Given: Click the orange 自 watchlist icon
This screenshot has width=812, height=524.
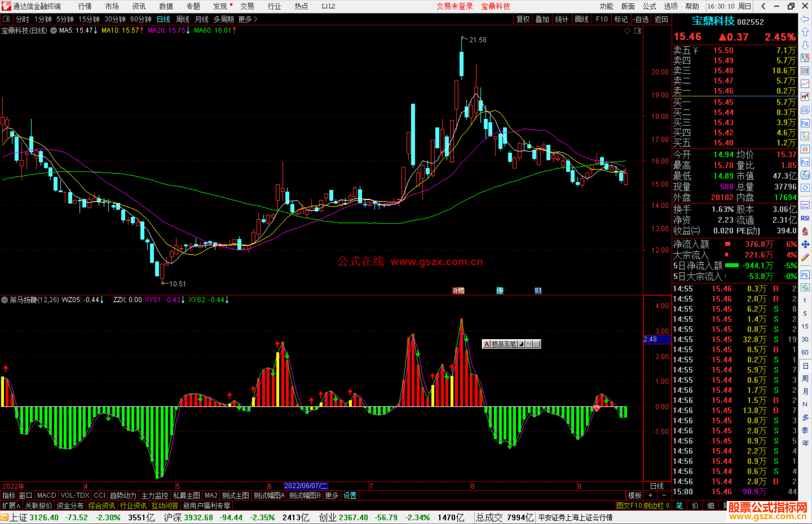Looking at the screenshot, I should [805, 149].
